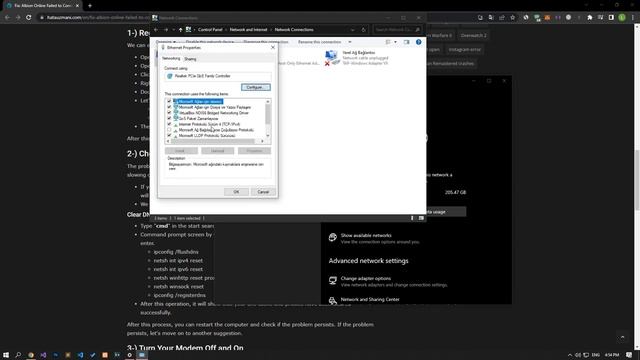
Task: Toggle the preview pane icon
Action: 406,42
